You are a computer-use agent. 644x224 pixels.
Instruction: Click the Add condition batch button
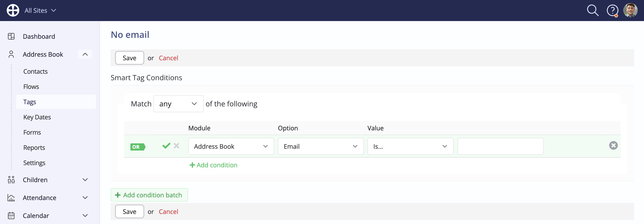pos(149,195)
